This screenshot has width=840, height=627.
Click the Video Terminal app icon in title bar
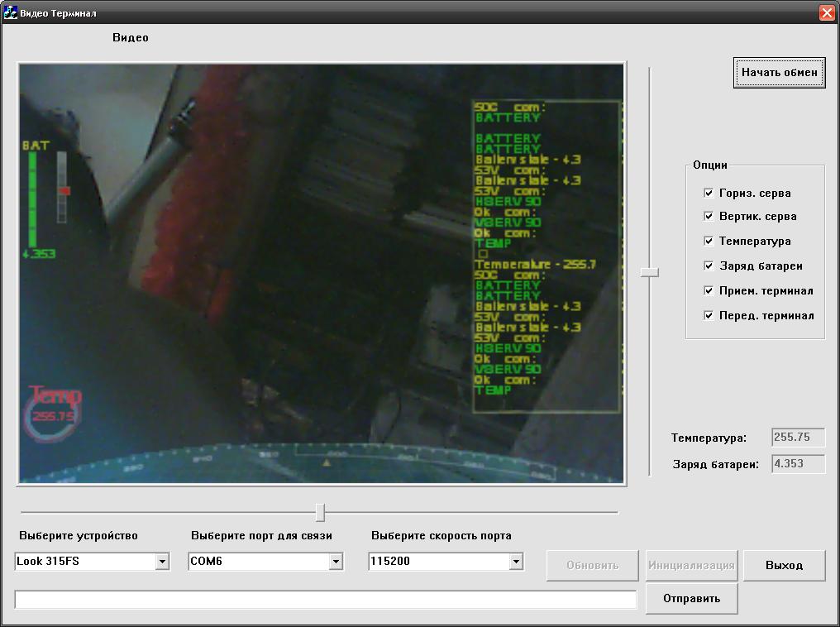11,12
